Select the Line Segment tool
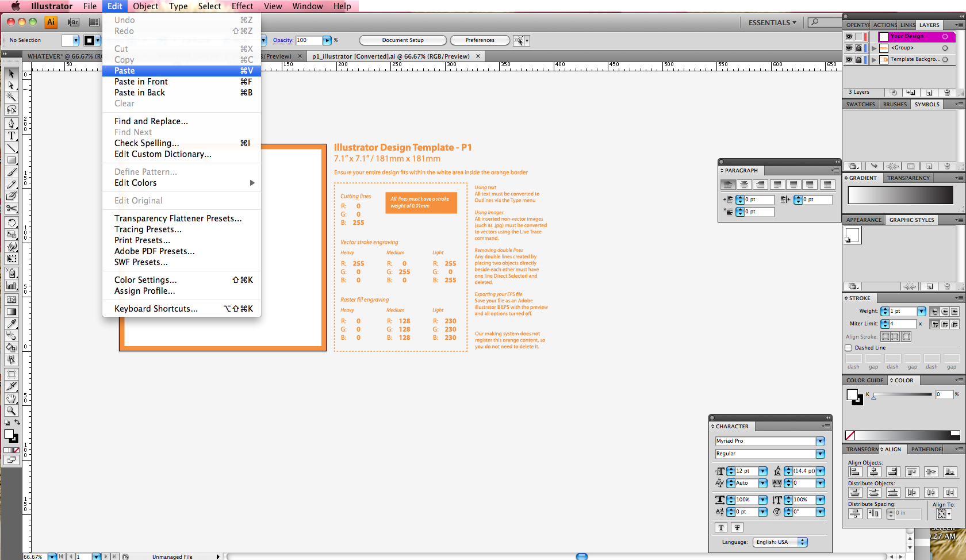 [11, 148]
